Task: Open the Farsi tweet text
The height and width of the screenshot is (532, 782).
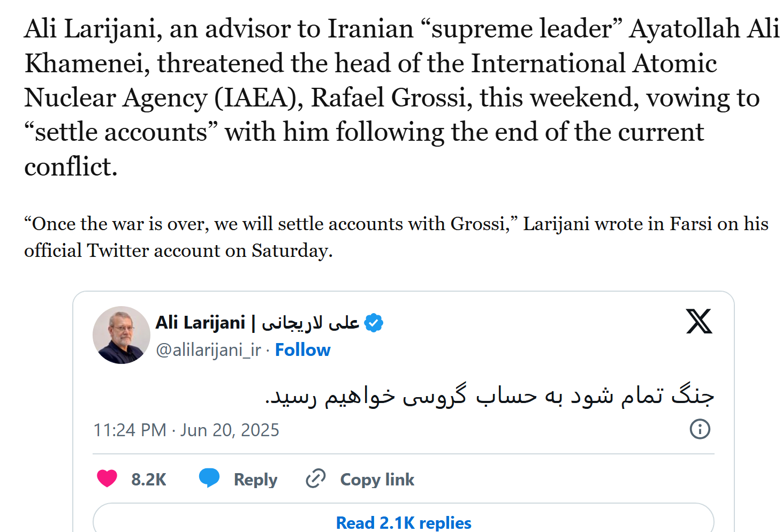Action: coord(490,396)
